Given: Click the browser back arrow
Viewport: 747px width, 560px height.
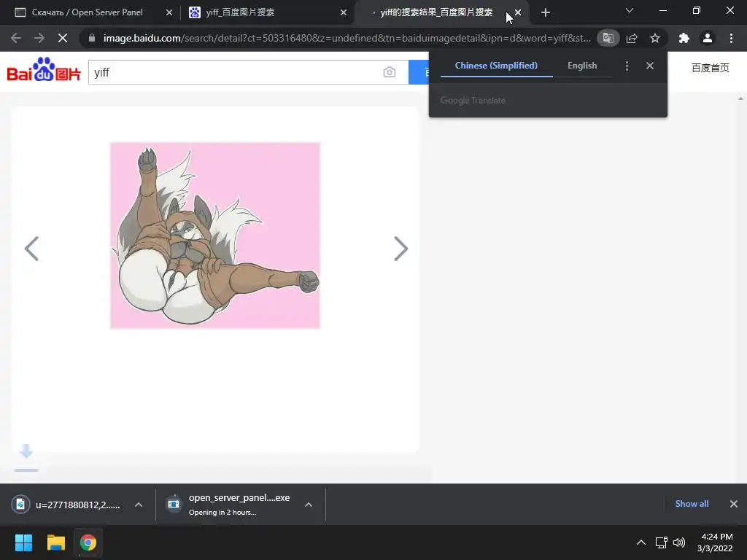Looking at the screenshot, I should point(16,38).
